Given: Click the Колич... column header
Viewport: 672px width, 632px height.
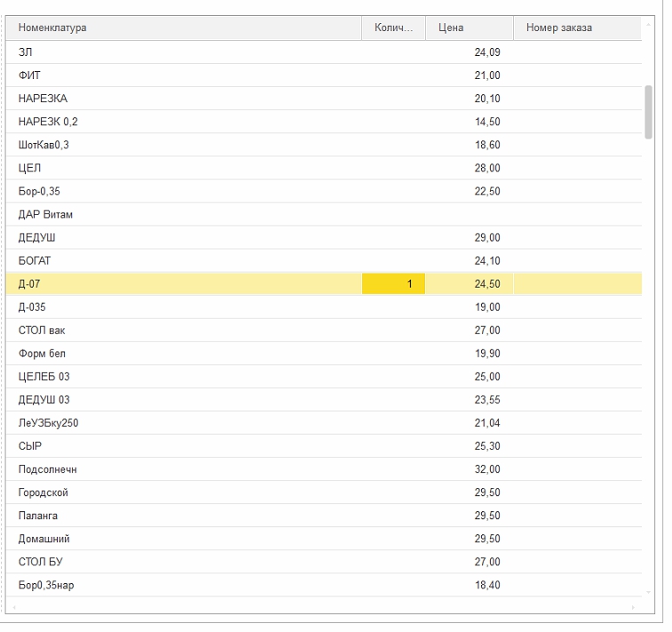Looking at the screenshot, I should 393,28.
